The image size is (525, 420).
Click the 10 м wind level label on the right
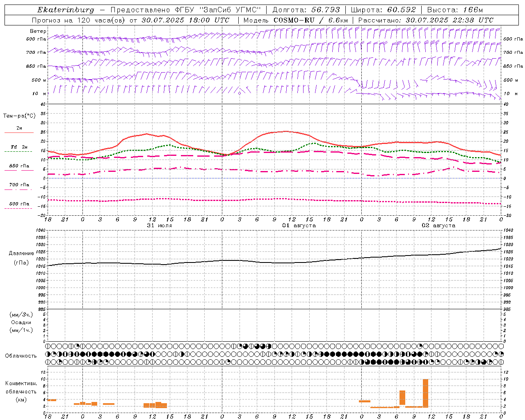(510, 94)
